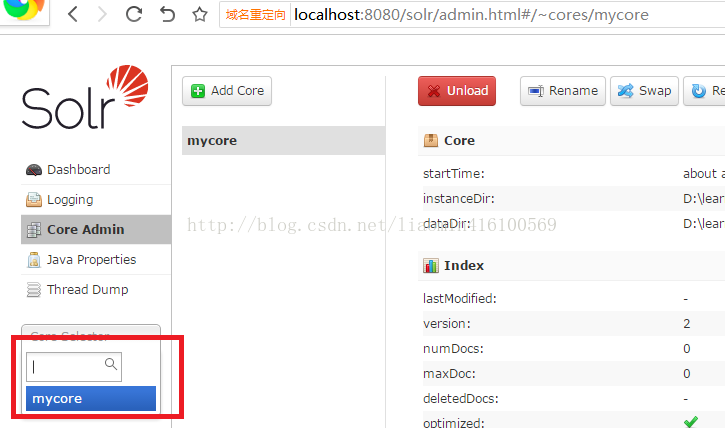Click the undo arrow icon in browser toolbar
Screen dimensions: 725x428
(167, 14)
